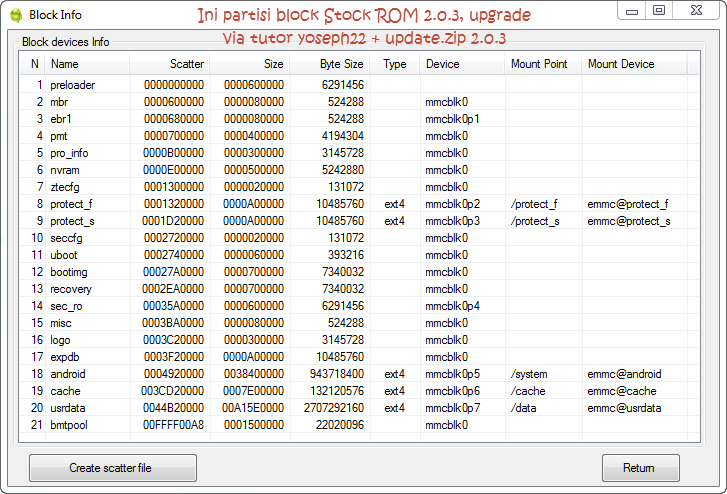This screenshot has height=494, width=727.
Task: Select the misc partition row
Action: (x=360, y=323)
